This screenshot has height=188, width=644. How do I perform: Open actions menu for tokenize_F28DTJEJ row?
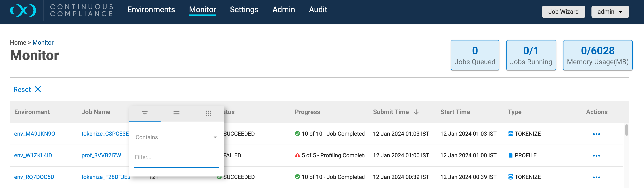pyautogui.click(x=597, y=177)
